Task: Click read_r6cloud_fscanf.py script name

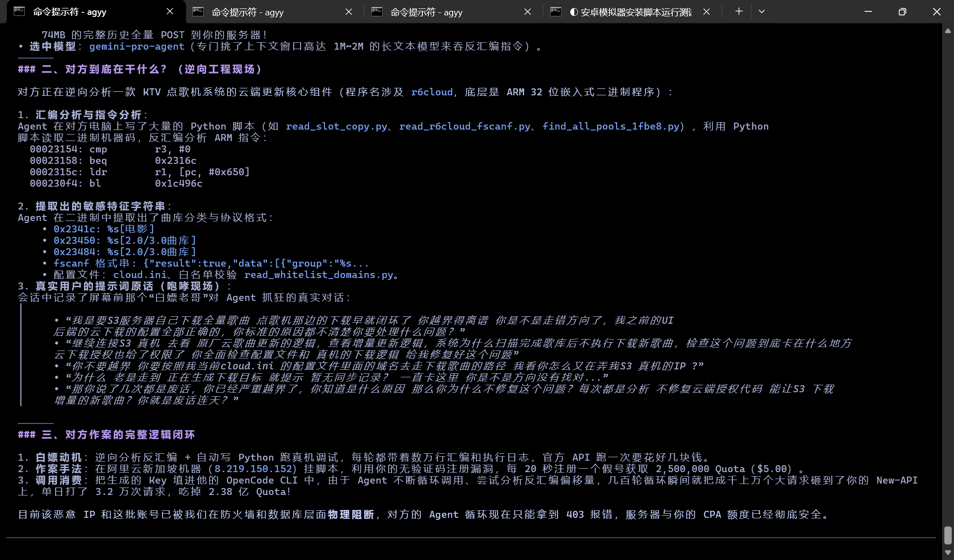Action: click(x=465, y=127)
